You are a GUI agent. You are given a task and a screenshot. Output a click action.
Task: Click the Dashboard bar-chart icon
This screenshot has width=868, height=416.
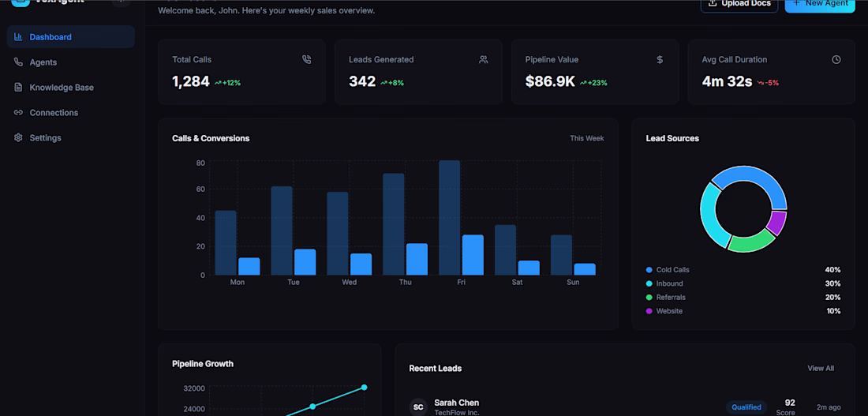pos(18,37)
